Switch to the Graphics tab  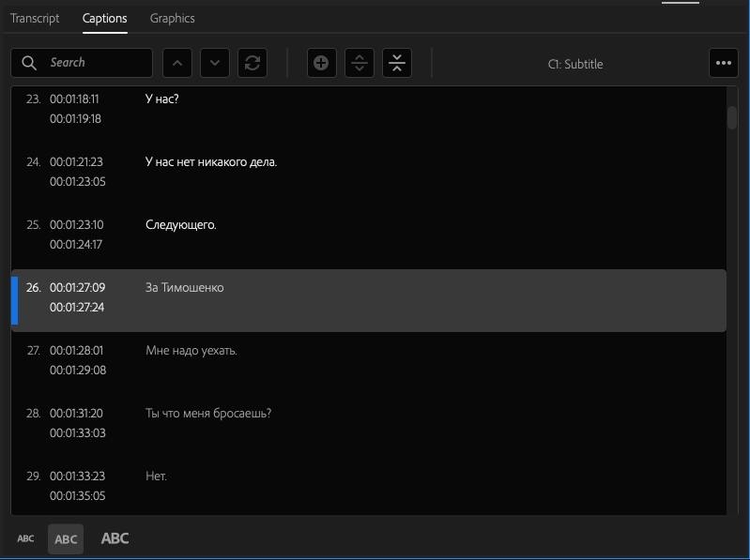172,19
